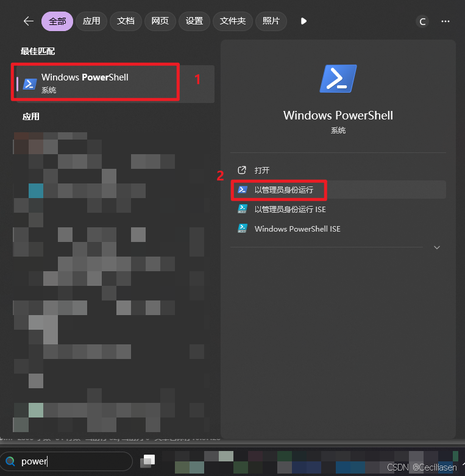
Task: Switch to the 照片 filter tab
Action: (271, 21)
